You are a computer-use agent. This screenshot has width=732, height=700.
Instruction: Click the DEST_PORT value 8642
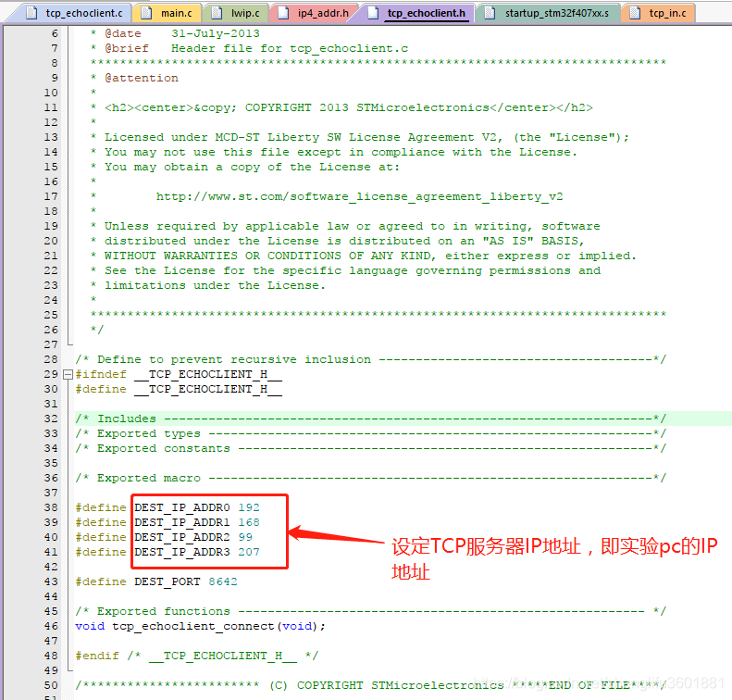coord(223,581)
